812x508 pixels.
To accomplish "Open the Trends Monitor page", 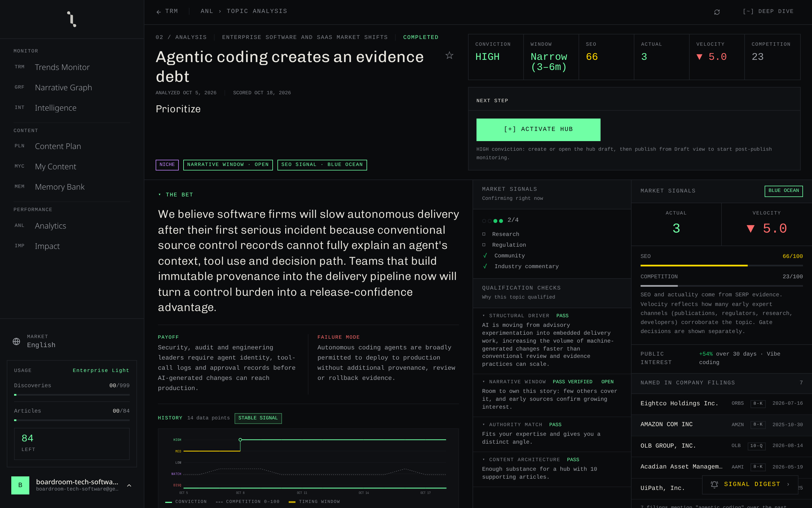I will click(x=72, y=67).
